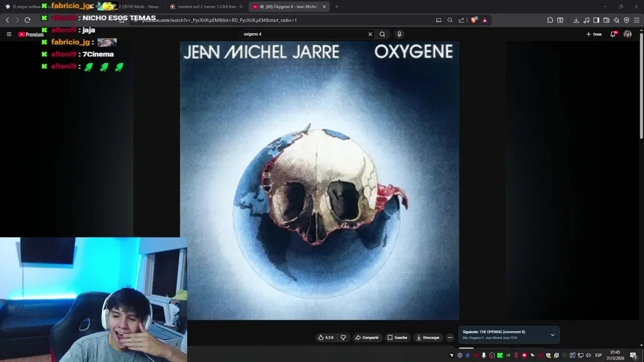644x362 pixels.
Task: Run the search with the magnifier button
Action: tap(382, 34)
